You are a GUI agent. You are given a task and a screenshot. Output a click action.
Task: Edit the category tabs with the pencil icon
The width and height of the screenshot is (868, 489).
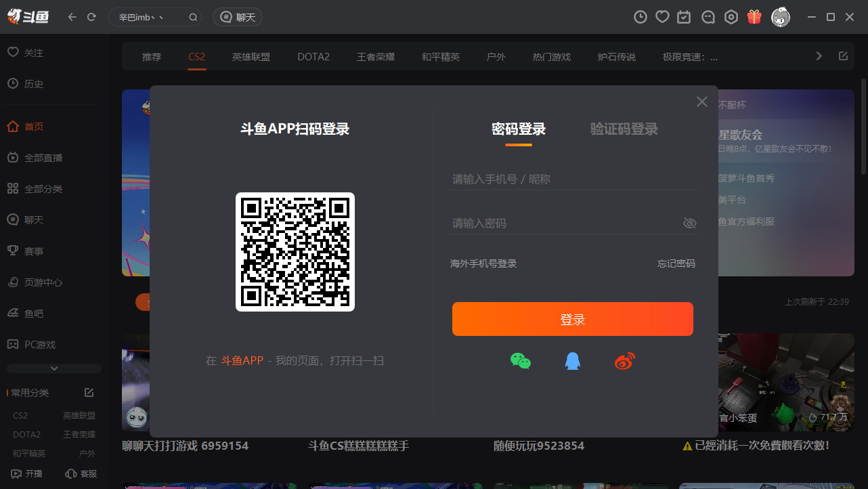[843, 56]
